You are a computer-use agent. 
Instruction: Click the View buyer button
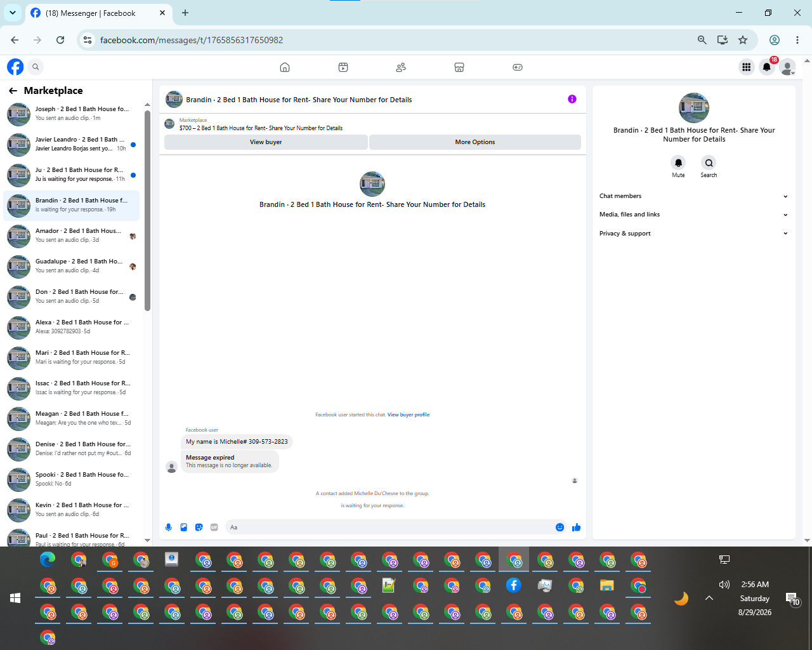(x=266, y=142)
